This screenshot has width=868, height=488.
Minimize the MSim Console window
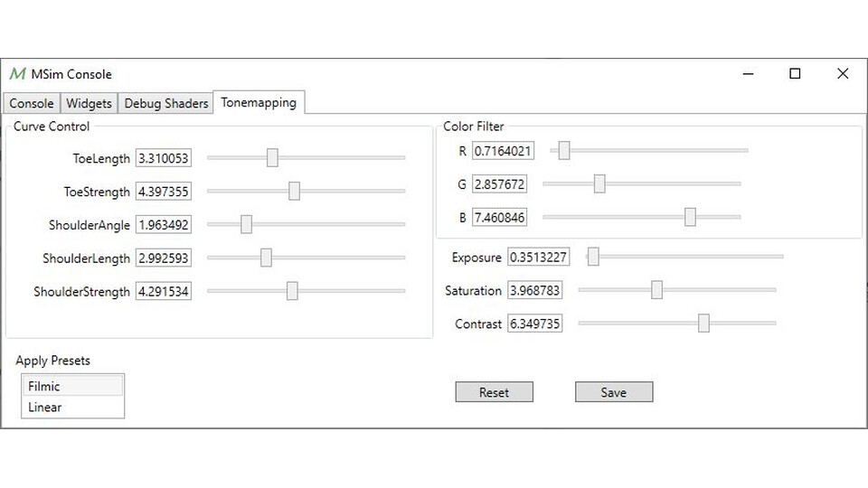(x=748, y=73)
